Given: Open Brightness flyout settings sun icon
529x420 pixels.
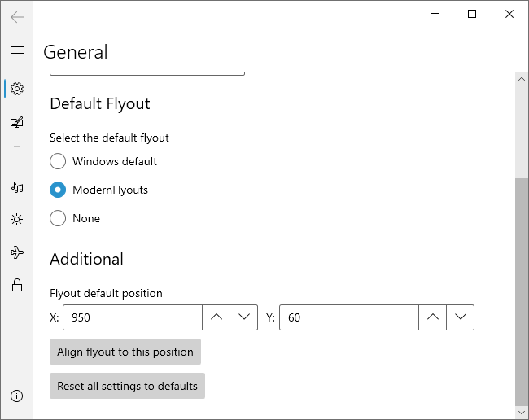Looking at the screenshot, I should coord(17,220).
